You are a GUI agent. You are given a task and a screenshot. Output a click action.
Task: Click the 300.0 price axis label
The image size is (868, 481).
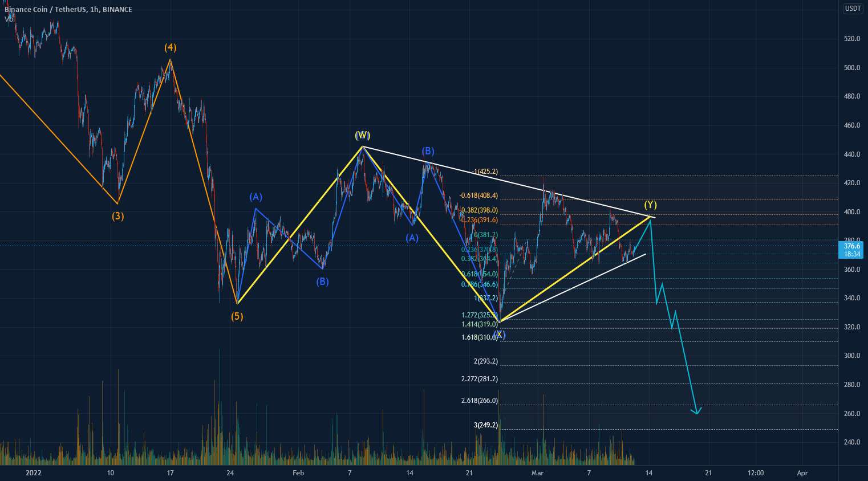[852, 356]
